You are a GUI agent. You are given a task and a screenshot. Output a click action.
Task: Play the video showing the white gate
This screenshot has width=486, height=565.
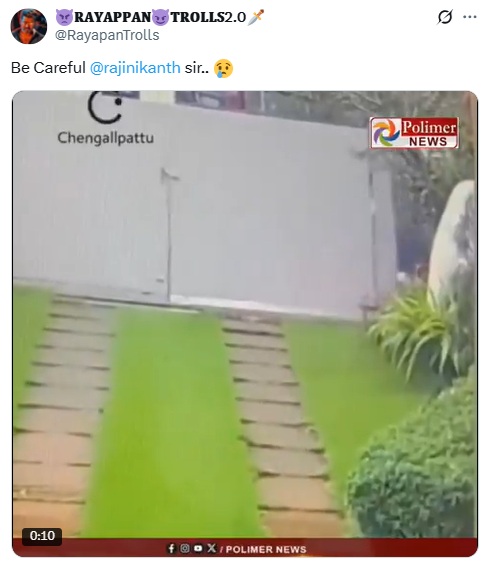[245, 324]
